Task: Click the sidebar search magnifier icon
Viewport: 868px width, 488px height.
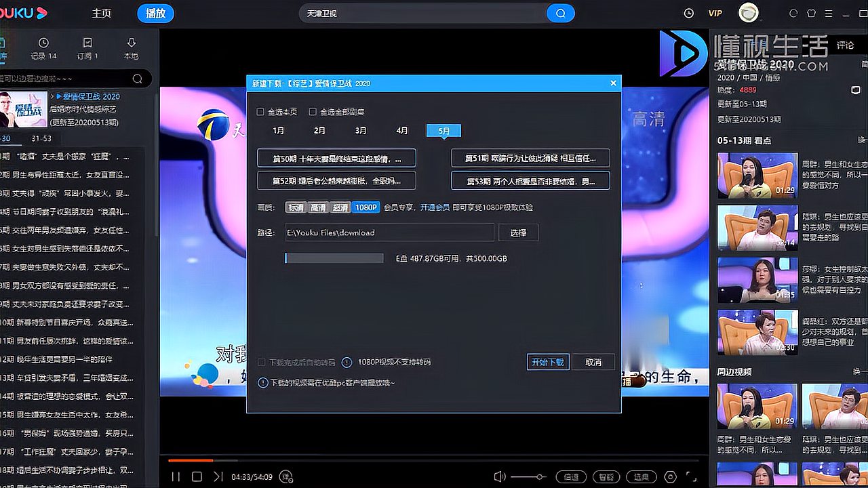Action: (x=138, y=79)
